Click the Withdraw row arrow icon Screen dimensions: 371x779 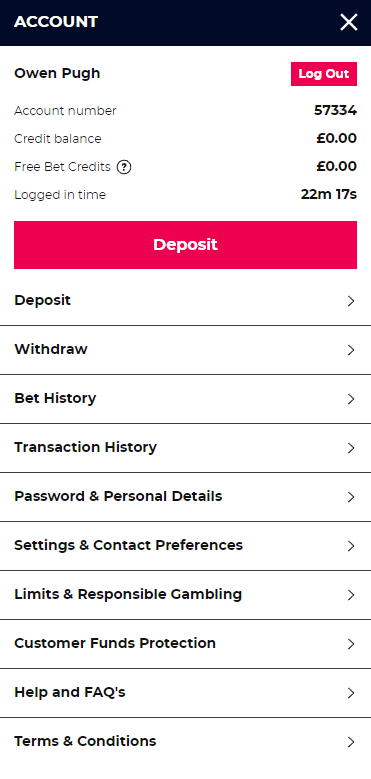(x=351, y=350)
